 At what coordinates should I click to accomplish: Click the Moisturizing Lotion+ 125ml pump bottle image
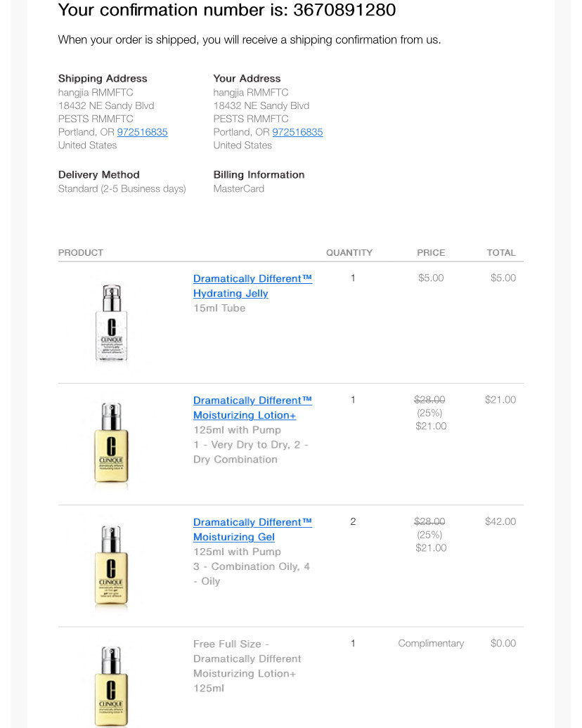(x=112, y=444)
